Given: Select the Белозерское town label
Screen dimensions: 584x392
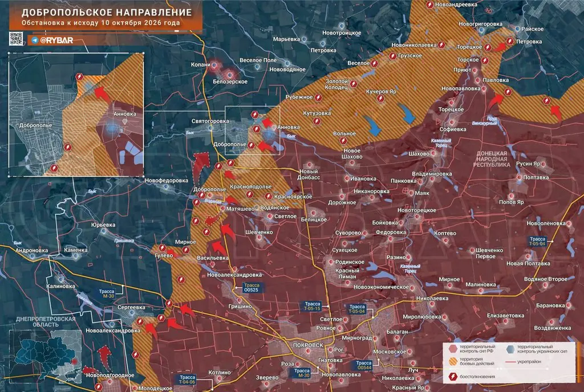Looking at the screenshot, I should point(230,82).
